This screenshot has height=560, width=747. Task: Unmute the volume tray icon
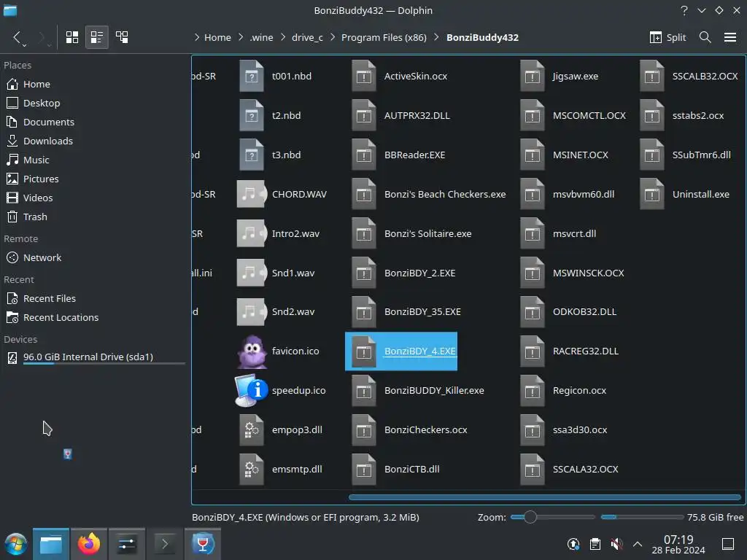pos(616,544)
